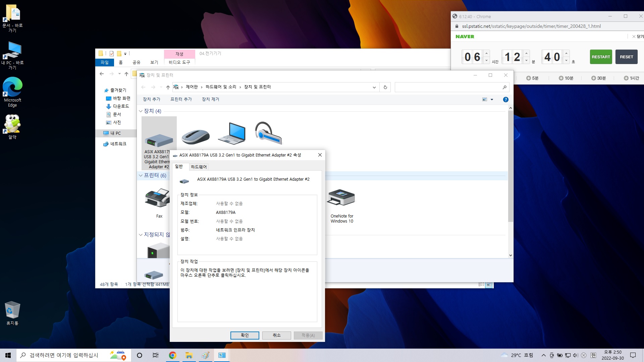The width and height of the screenshot is (644, 362).
Task: Collapse the 장치 (4) group
Action: (141, 111)
